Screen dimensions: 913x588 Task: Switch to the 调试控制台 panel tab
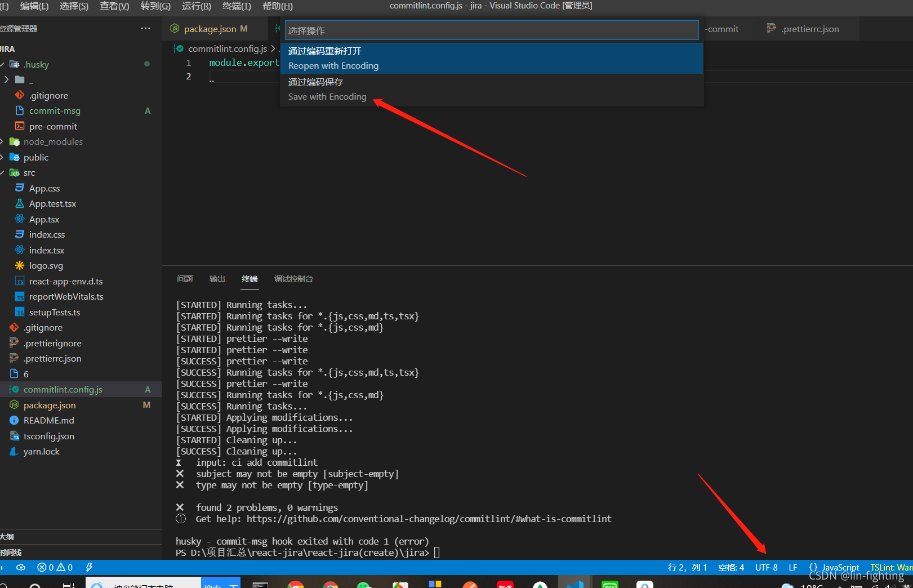pos(293,279)
